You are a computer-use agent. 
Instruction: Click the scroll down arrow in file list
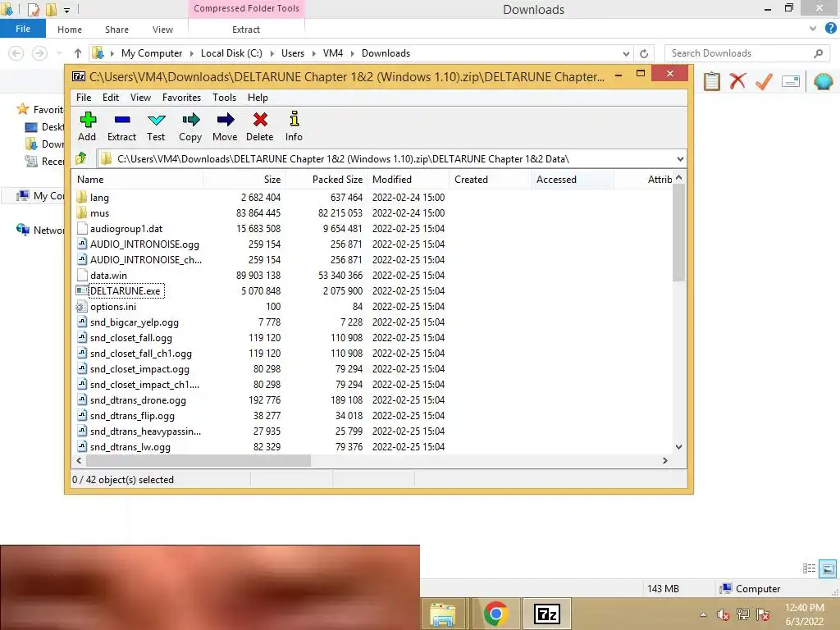678,447
